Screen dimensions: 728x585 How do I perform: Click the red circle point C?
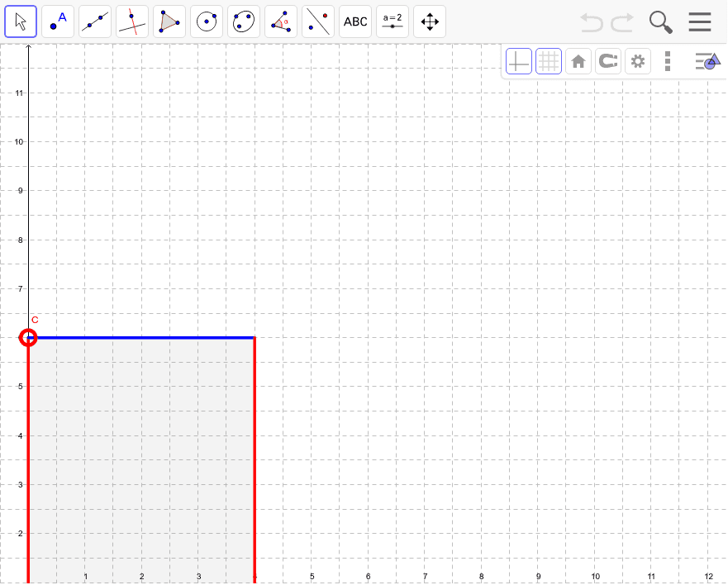[x=28, y=338]
